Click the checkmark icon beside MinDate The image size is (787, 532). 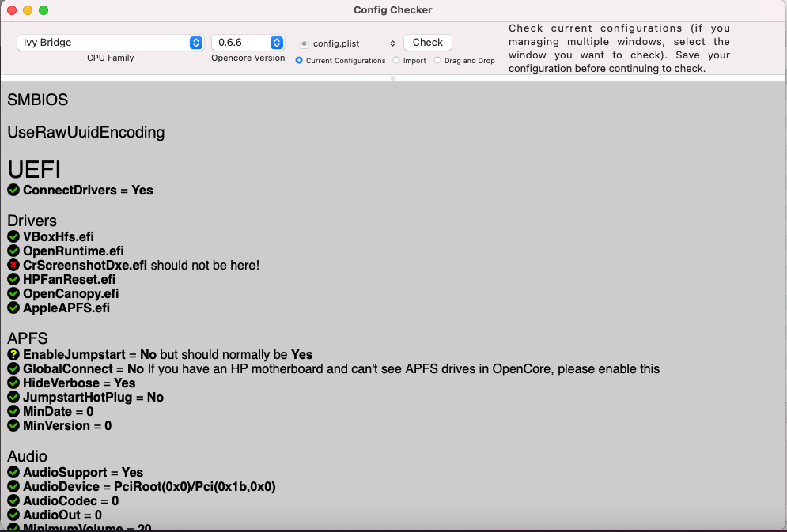13,411
